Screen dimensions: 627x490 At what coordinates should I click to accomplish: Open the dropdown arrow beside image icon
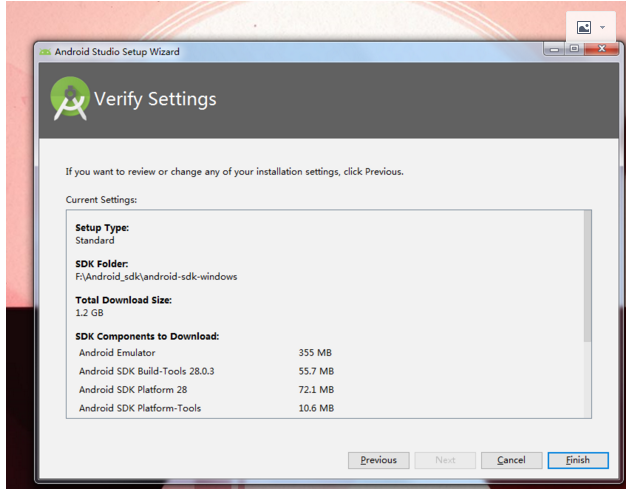coord(602,27)
